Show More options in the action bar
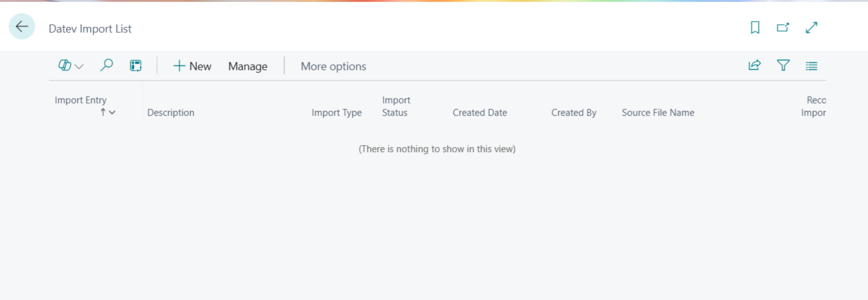This screenshot has width=868, height=300. pyautogui.click(x=333, y=66)
